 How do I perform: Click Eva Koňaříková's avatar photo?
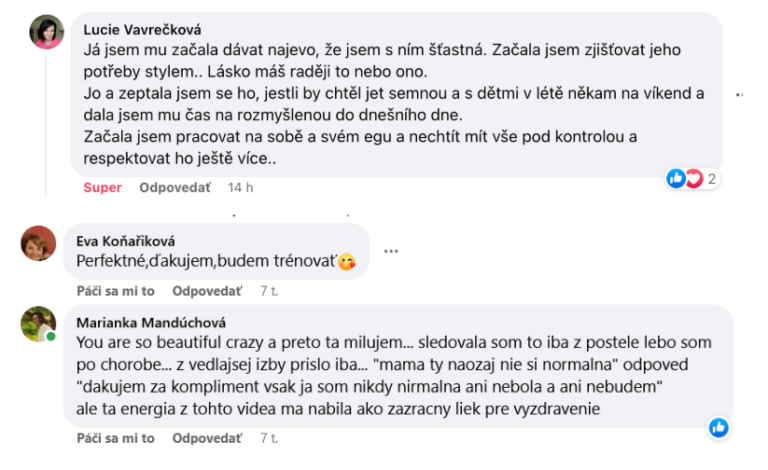[38, 243]
